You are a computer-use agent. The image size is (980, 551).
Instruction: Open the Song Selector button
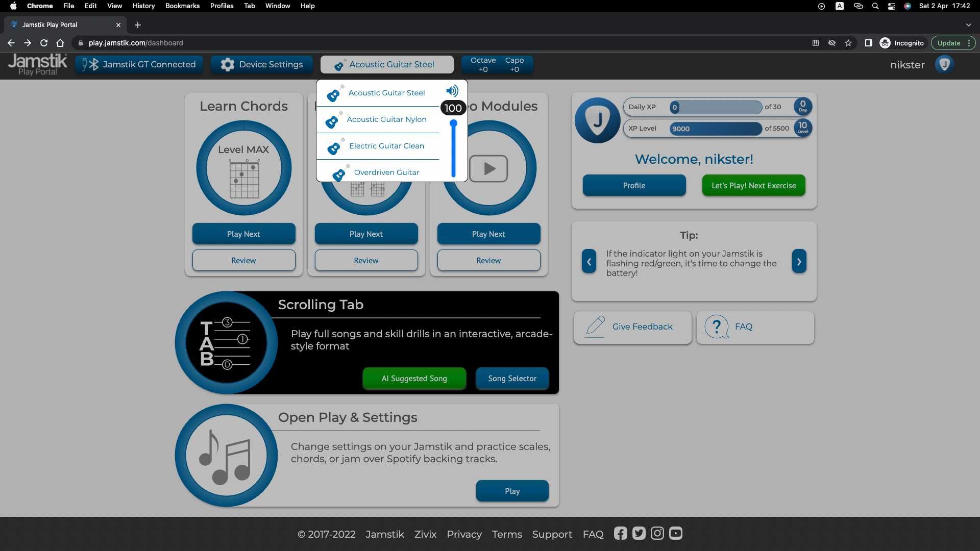point(512,378)
